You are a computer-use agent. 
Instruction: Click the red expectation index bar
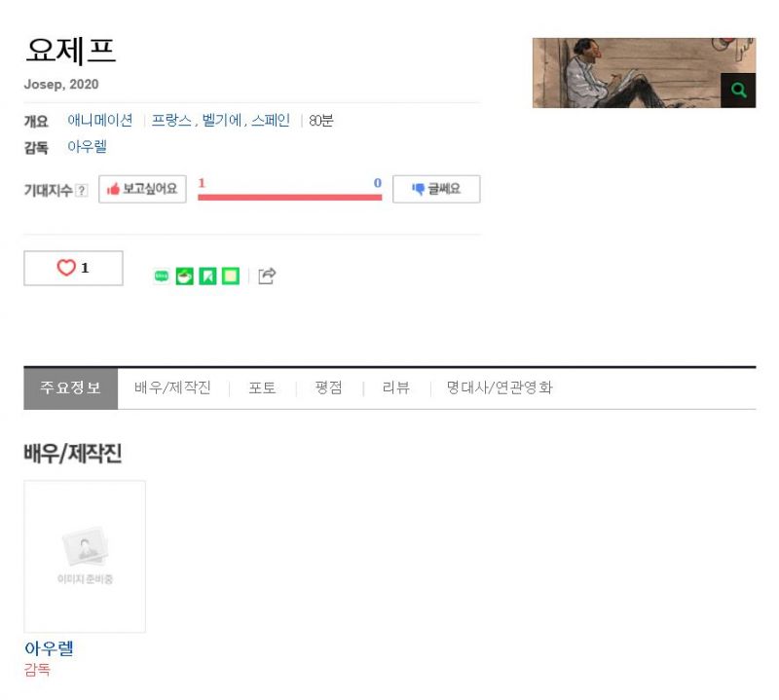[x=289, y=198]
